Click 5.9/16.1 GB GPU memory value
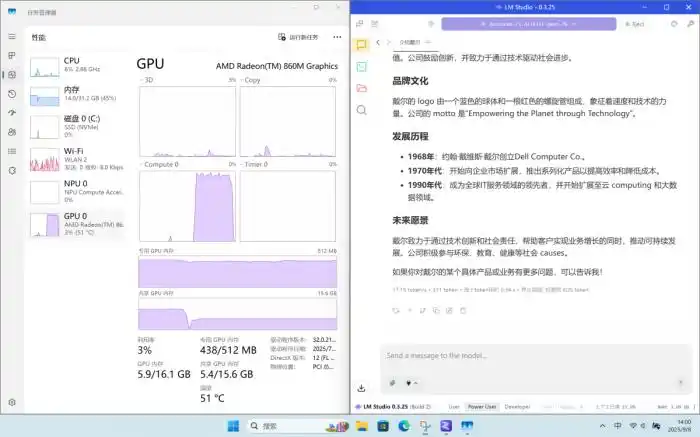This screenshot has width=700, height=437. (x=164, y=374)
